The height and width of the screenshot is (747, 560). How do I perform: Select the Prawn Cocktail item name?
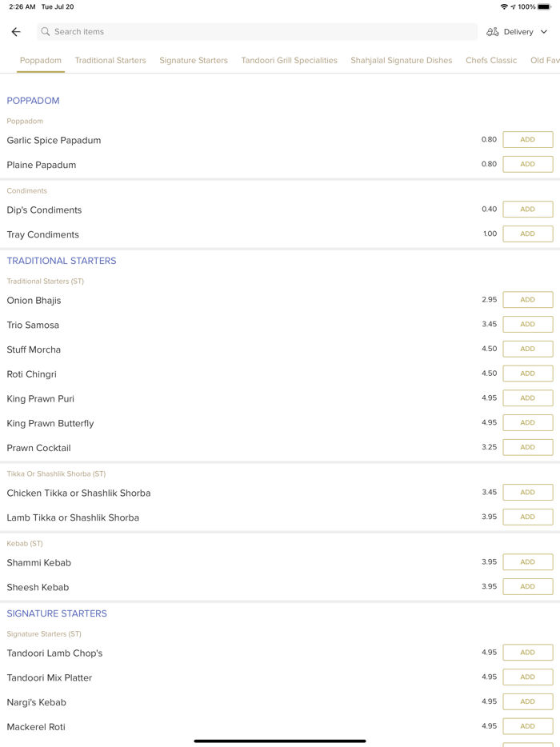coord(39,448)
